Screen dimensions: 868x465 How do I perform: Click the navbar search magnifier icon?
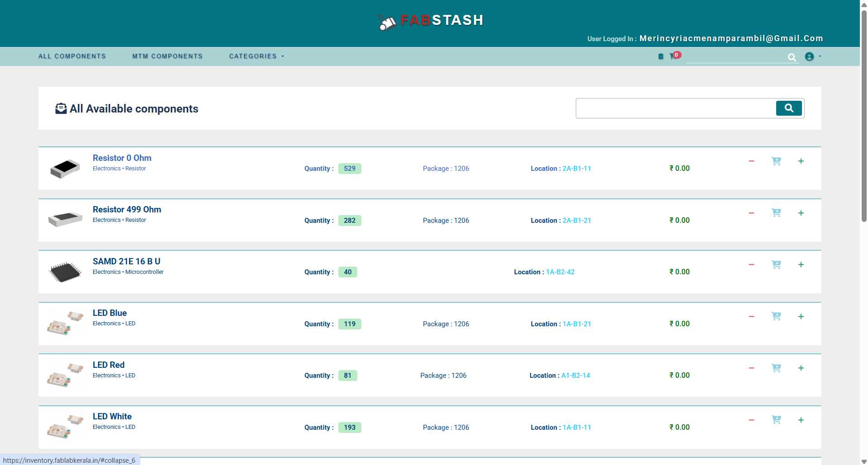792,57
